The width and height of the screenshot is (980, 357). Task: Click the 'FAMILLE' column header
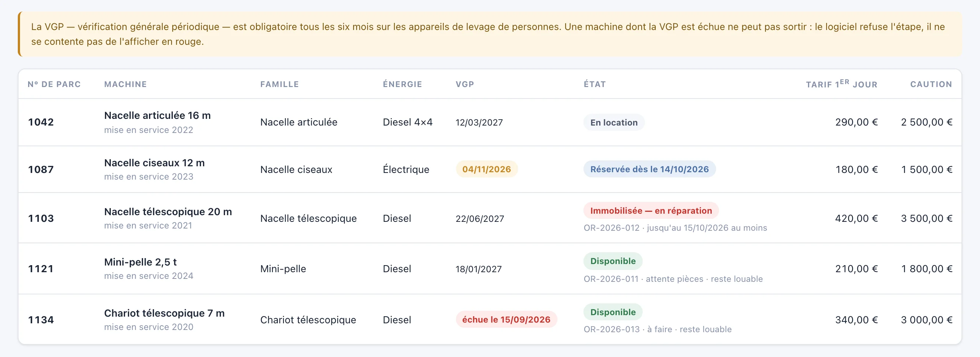(x=279, y=84)
